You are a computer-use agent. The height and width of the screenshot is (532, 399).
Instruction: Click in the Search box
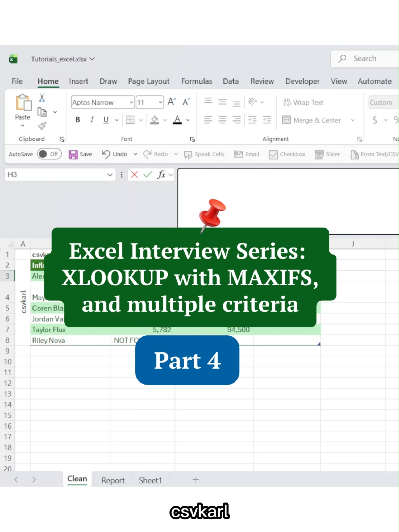click(x=365, y=59)
